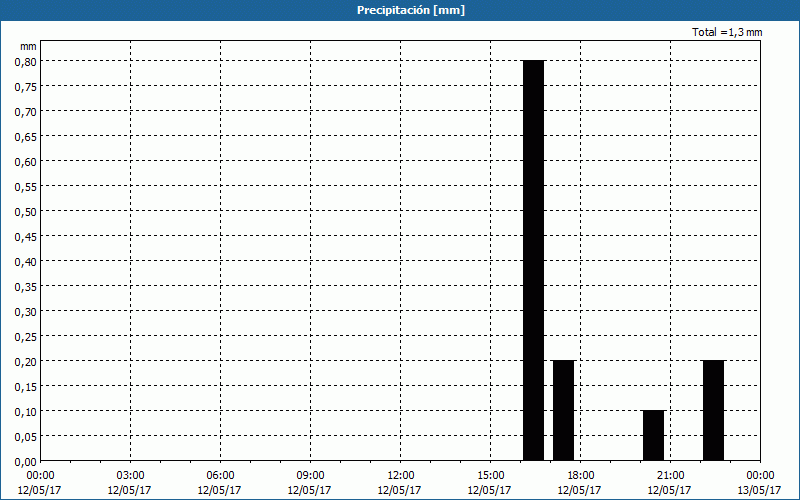Click the 15:00 time label
800x500 pixels.
[490, 476]
